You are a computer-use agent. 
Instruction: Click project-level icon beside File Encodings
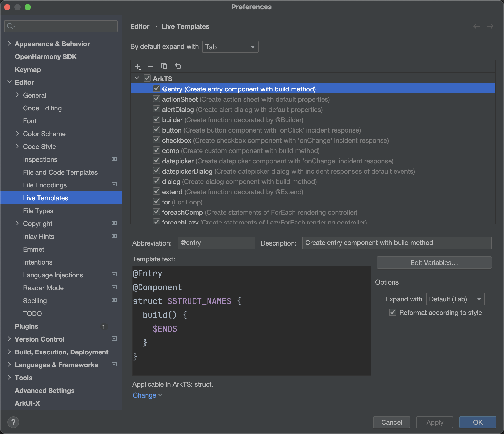pyautogui.click(x=114, y=185)
